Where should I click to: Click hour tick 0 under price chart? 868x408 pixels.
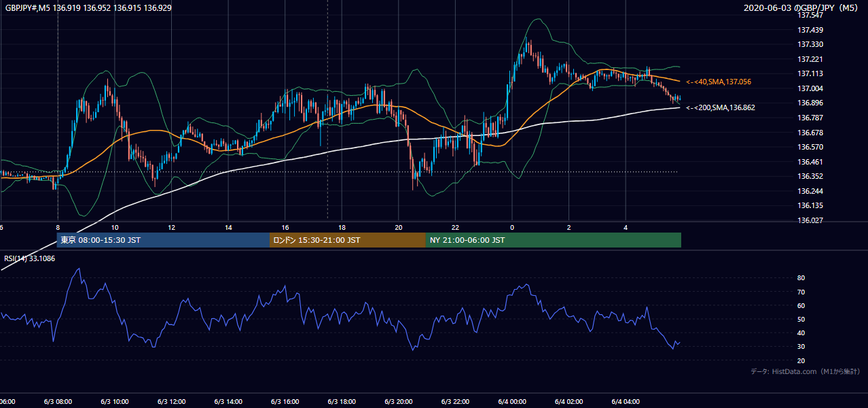click(512, 228)
